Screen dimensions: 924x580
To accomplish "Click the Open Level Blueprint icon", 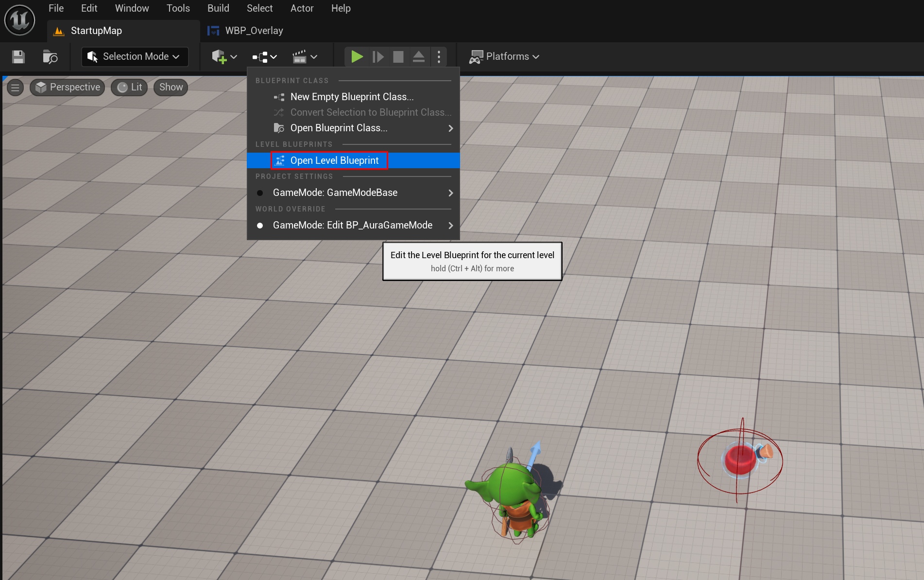I will (x=279, y=160).
